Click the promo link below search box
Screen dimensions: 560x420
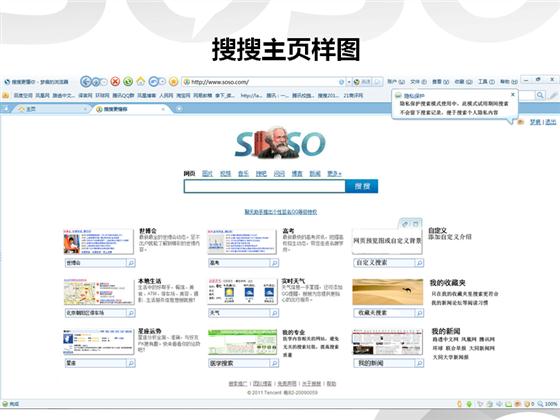(281, 212)
